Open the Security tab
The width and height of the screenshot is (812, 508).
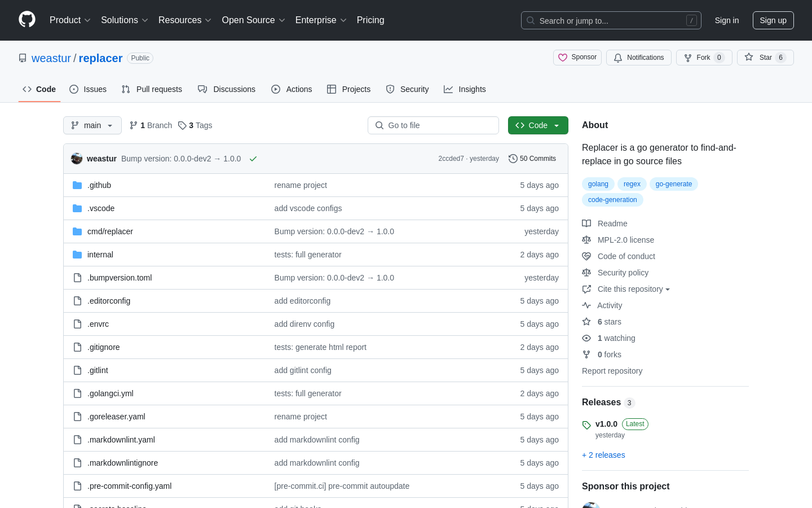pyautogui.click(x=407, y=89)
